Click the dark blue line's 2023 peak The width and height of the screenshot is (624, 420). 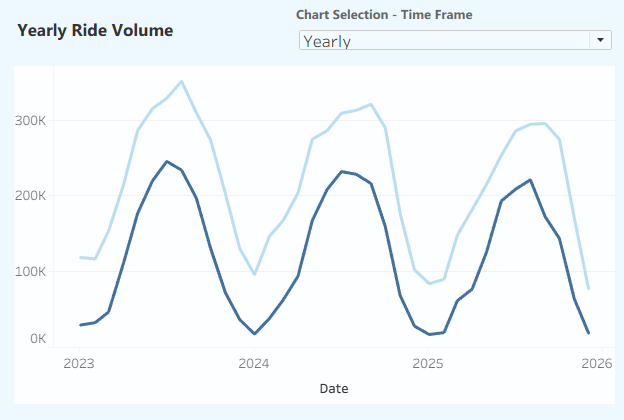pos(167,161)
